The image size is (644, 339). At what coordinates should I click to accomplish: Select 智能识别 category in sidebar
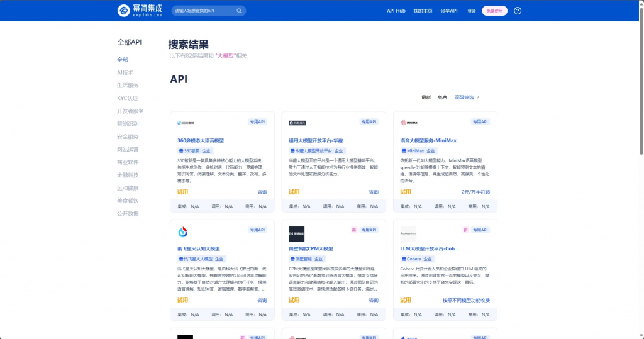click(x=128, y=124)
